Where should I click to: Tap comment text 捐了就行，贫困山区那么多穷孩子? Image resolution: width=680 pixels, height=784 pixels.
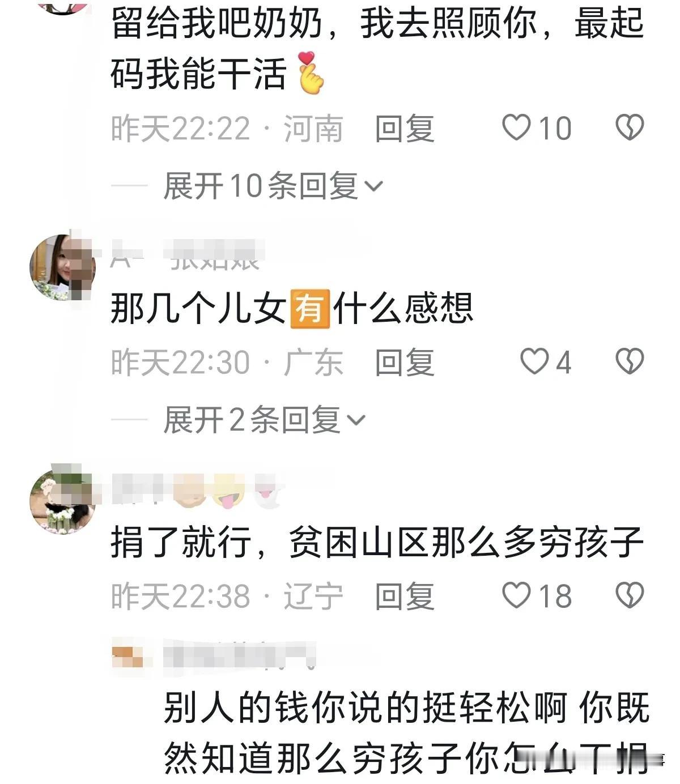point(377,543)
